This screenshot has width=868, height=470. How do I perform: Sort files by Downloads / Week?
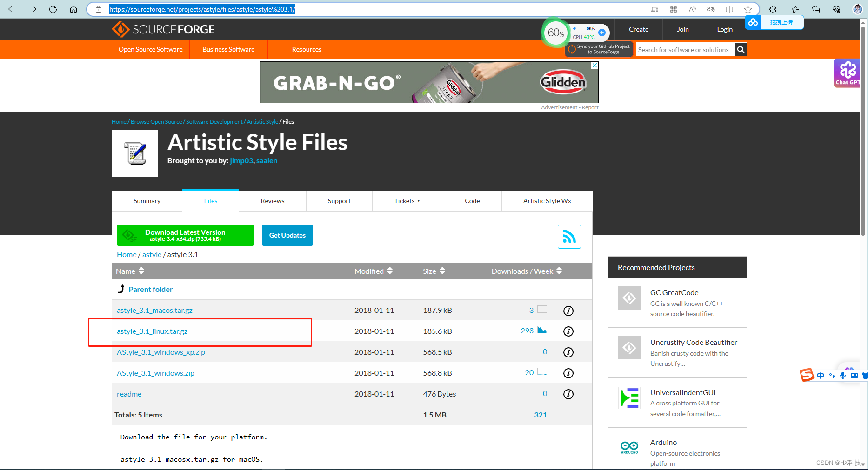point(527,271)
